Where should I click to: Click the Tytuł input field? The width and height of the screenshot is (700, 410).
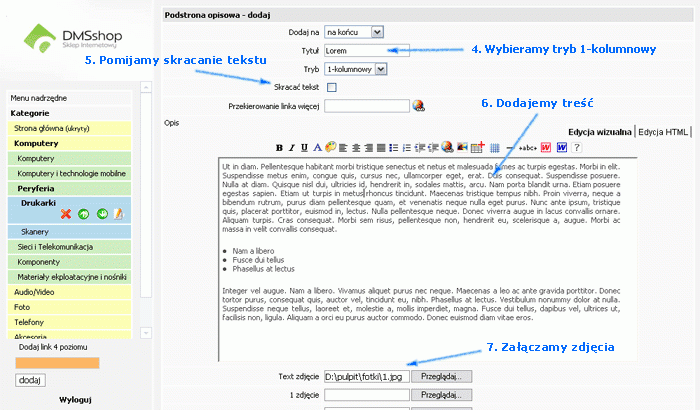pyautogui.click(x=367, y=50)
